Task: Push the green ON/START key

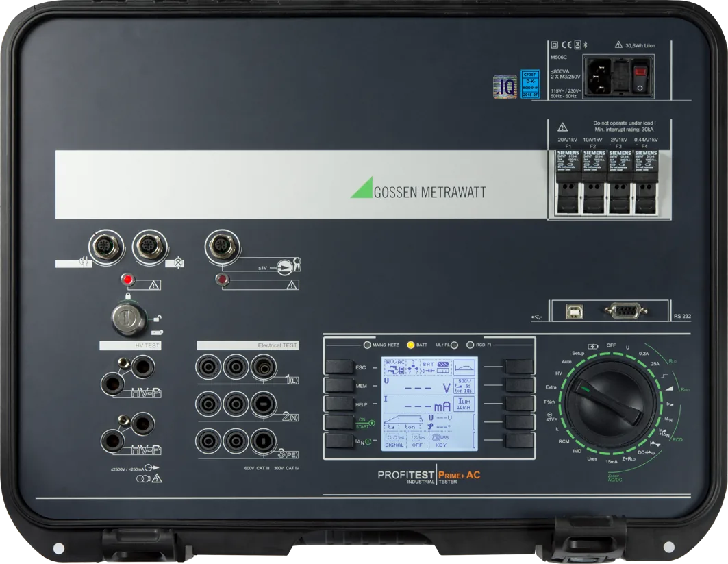Action: [339, 422]
